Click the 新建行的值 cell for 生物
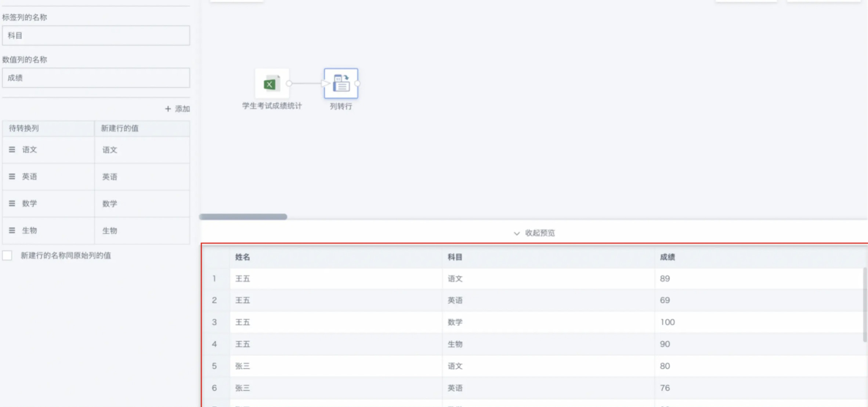This screenshot has height=407, width=868. click(142, 231)
